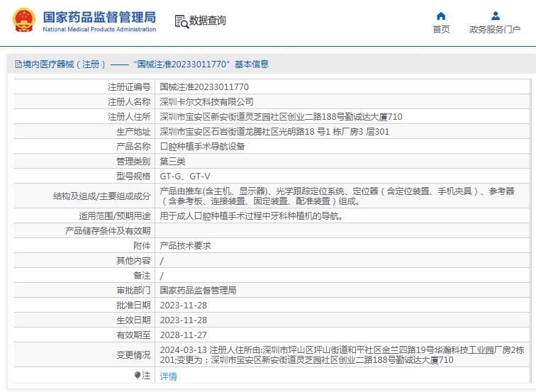Select the 结构及组成 description text
Image resolution: width=536 pixels, height=392 pixels.
[337, 196]
